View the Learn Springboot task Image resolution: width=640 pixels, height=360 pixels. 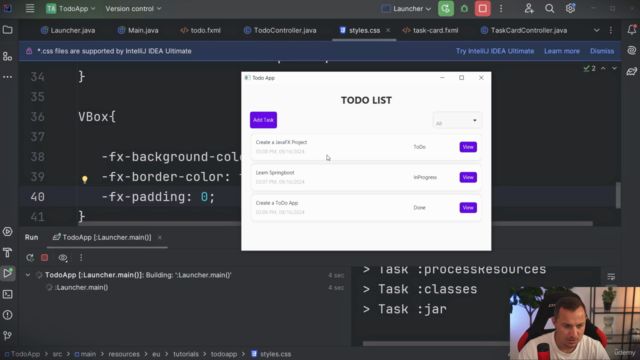pos(468,177)
